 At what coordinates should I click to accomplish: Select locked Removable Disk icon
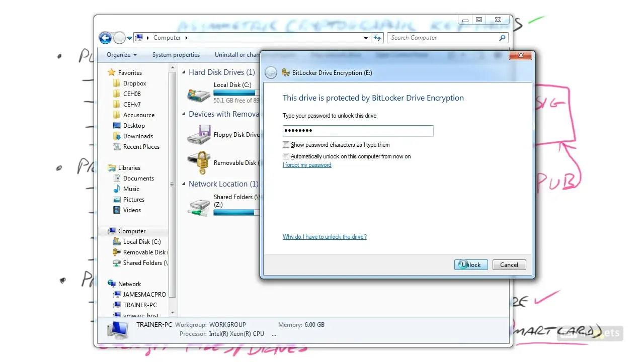coord(199,163)
